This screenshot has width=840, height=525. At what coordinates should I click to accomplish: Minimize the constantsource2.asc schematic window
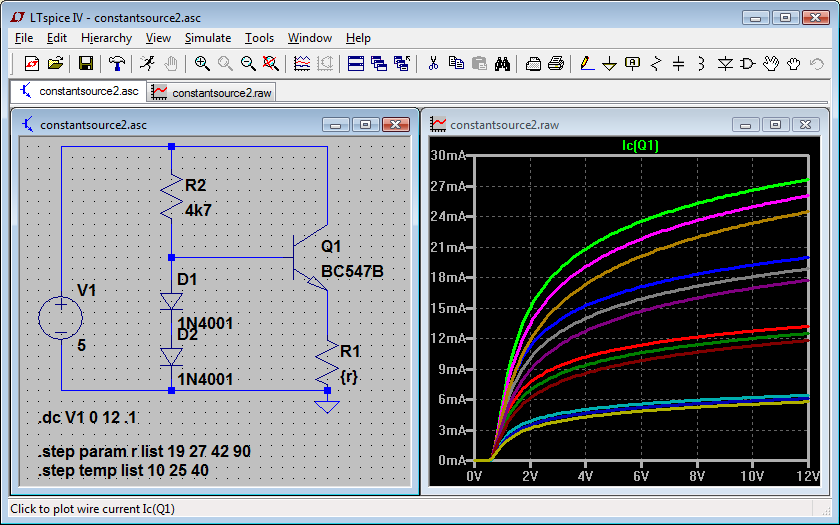(336, 124)
